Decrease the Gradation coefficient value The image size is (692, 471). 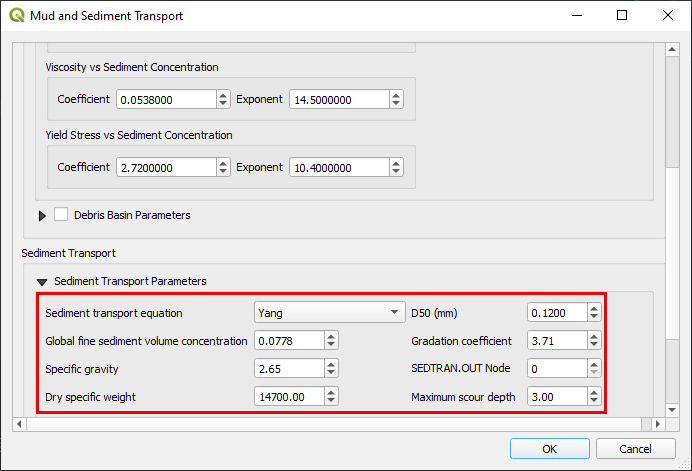coord(594,345)
